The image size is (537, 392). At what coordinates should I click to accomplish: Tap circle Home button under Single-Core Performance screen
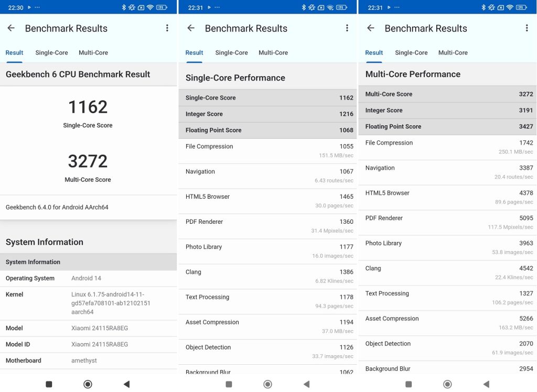click(268, 384)
